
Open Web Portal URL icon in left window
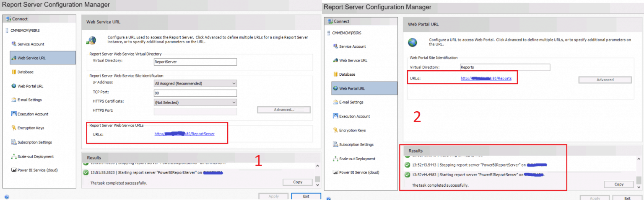14,86
